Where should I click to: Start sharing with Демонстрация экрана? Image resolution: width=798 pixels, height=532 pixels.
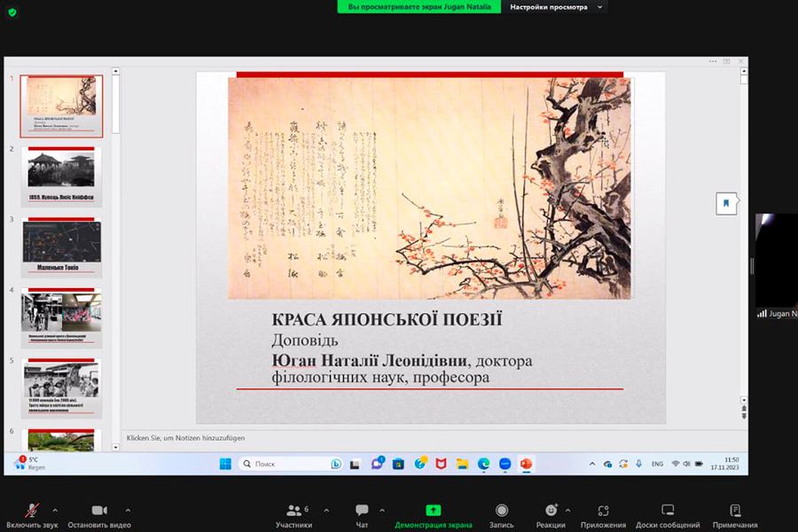pyautogui.click(x=433, y=514)
